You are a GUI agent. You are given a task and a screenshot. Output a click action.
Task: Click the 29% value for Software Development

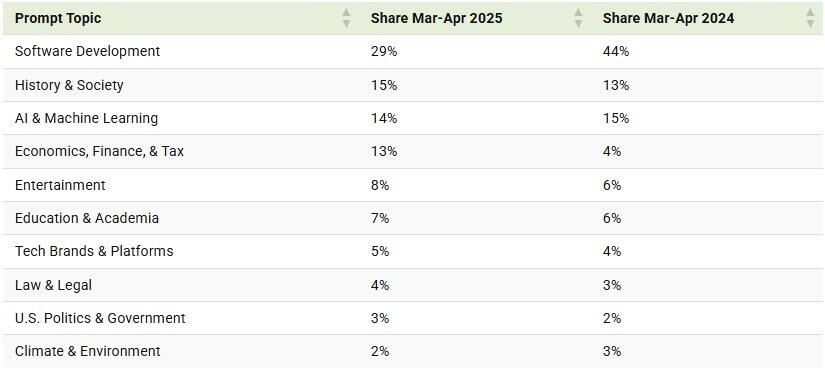click(x=384, y=52)
